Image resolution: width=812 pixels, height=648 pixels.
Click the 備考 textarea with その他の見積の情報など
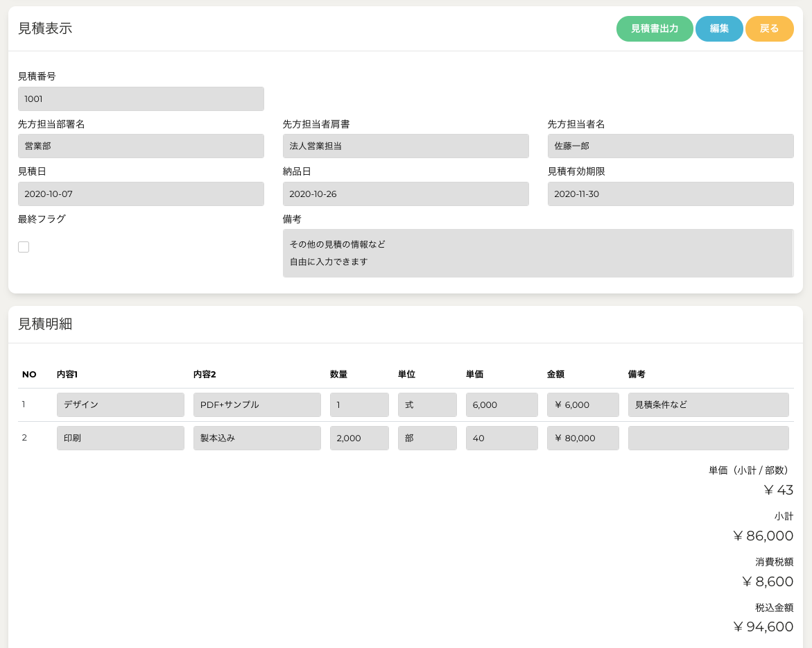click(538, 253)
